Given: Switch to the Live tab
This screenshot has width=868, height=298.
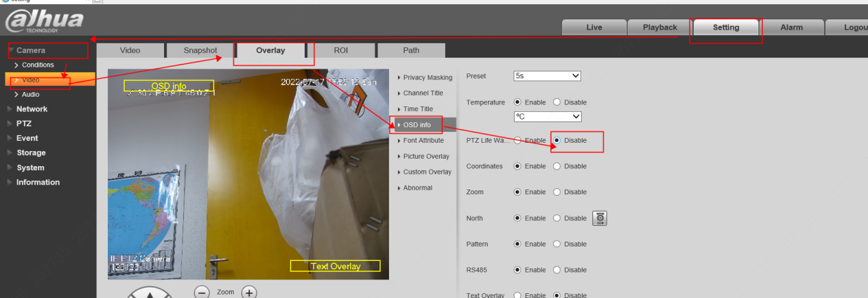Looking at the screenshot, I should 594,27.
